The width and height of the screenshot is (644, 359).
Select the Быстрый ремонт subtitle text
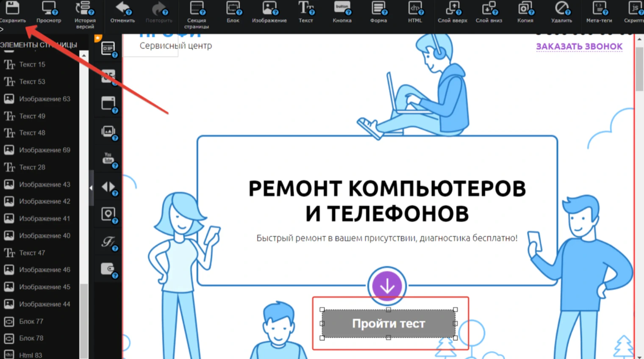coord(387,238)
